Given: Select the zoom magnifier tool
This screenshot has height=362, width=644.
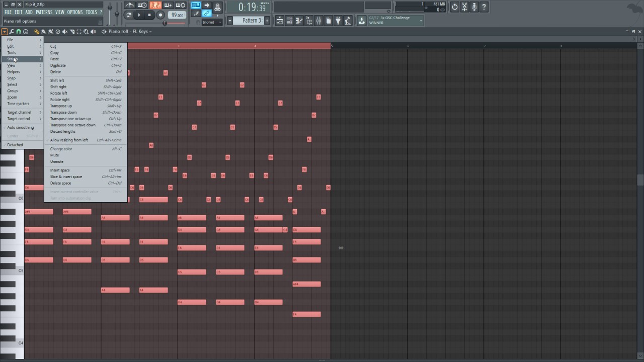Looking at the screenshot, I should (86, 32).
